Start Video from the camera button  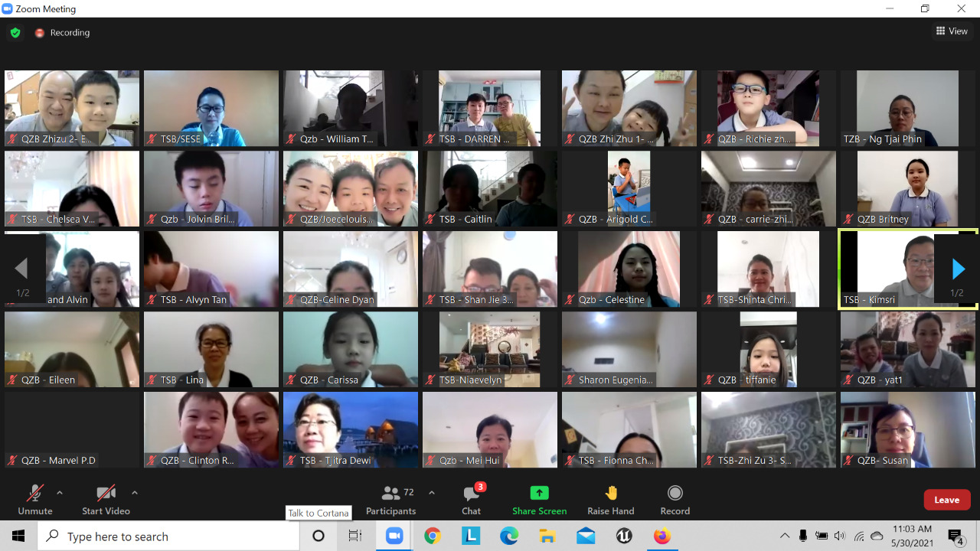pos(106,500)
